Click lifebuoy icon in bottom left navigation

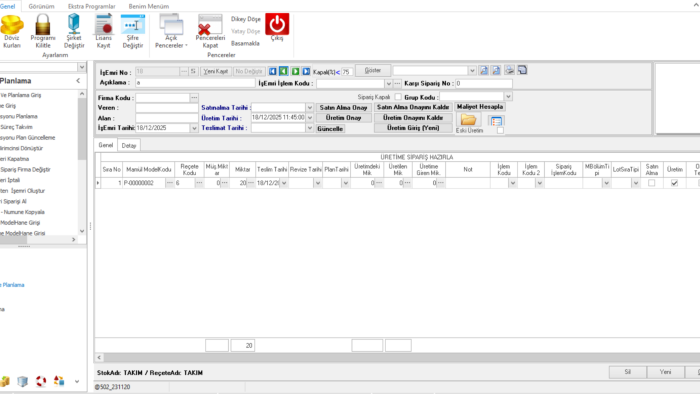41,381
